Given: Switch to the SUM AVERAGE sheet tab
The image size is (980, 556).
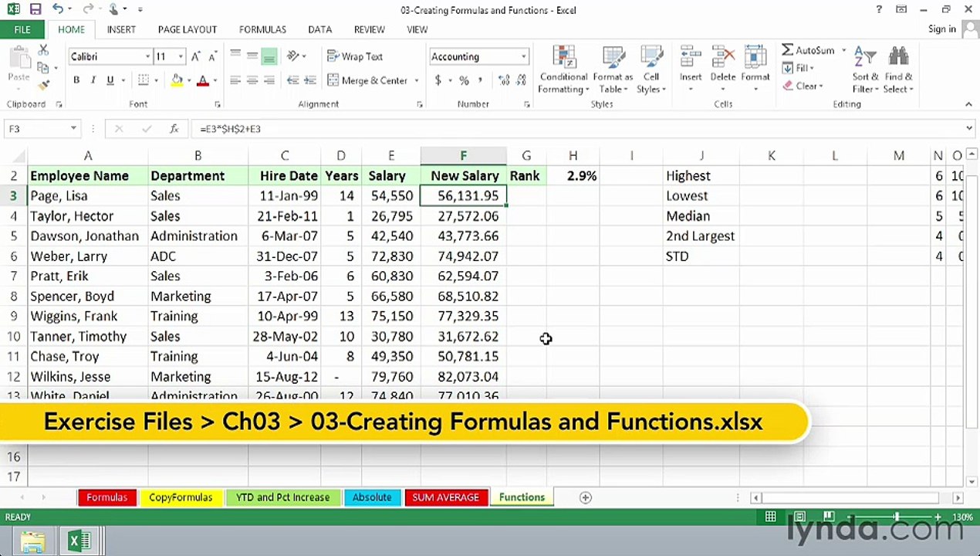Looking at the screenshot, I should [445, 497].
